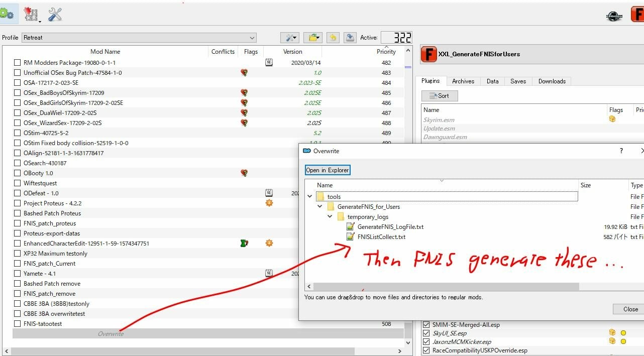Collapse the GenerateFNIS_for_Users folder

(319, 207)
